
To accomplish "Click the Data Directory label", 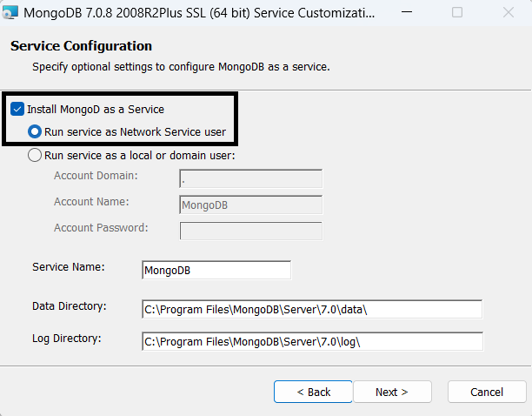I will point(70,306).
